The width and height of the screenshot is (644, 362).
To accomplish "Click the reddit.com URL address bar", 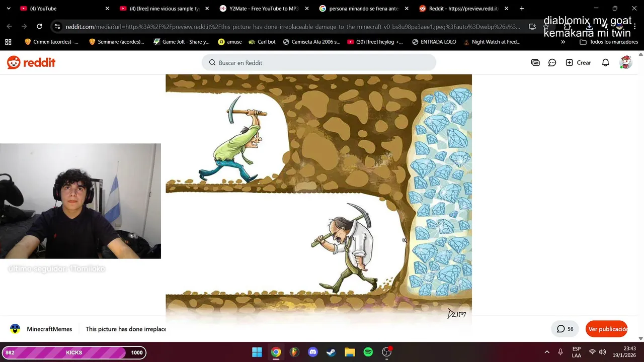I will coord(293,27).
